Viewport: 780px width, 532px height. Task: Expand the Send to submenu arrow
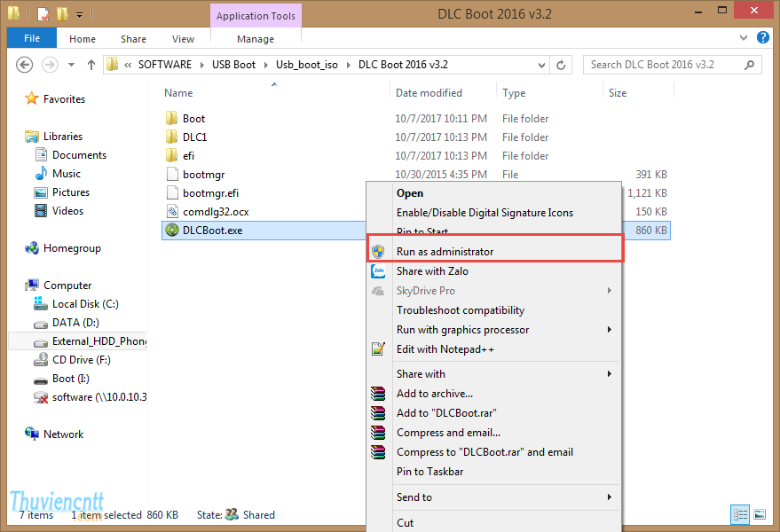click(610, 497)
